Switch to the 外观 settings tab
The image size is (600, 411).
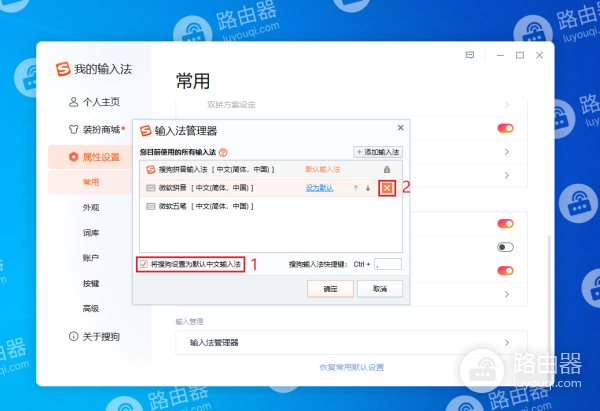click(91, 207)
